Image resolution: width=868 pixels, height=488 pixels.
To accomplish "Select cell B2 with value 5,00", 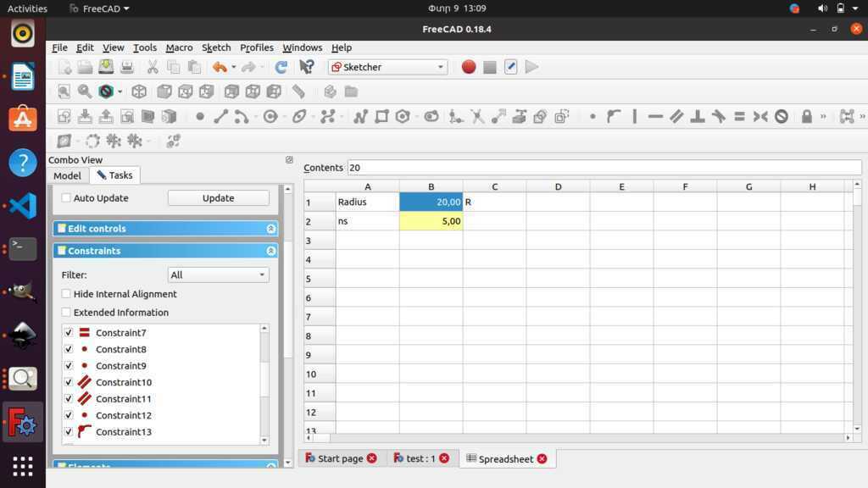I will pyautogui.click(x=431, y=221).
